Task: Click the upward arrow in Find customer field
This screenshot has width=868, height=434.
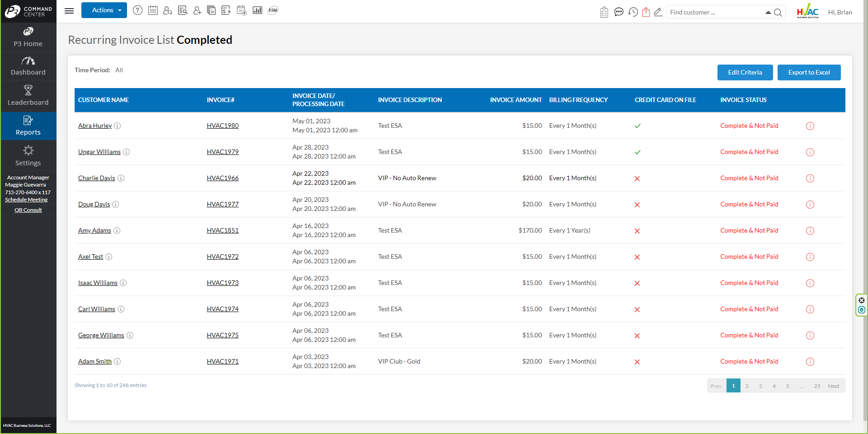Action: point(768,12)
